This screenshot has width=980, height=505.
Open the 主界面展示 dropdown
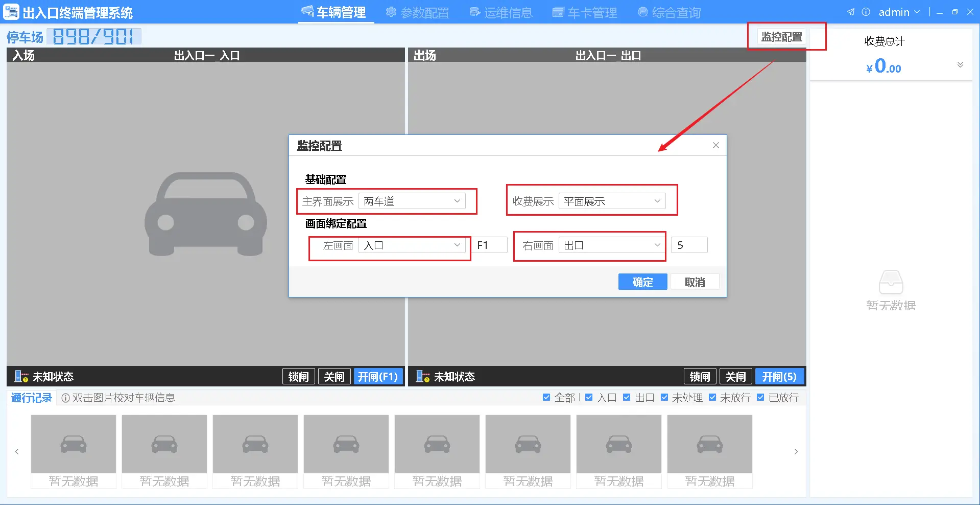[x=412, y=201]
